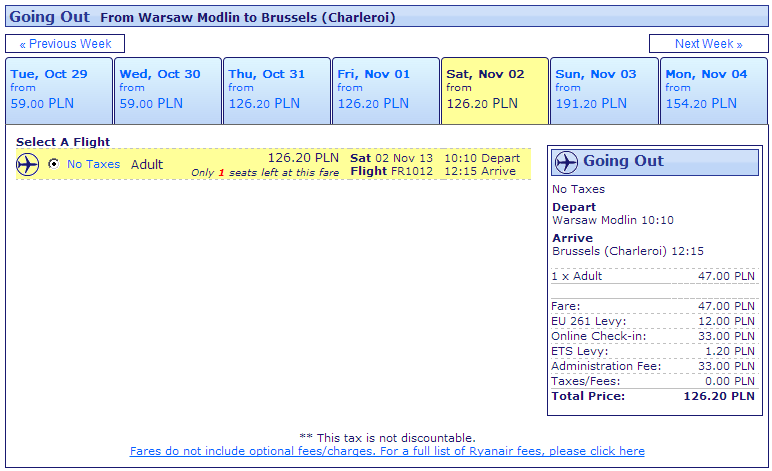Click 'Warsaw Modlin 10:10' in summary
The image size is (772, 471).
[x=613, y=220]
